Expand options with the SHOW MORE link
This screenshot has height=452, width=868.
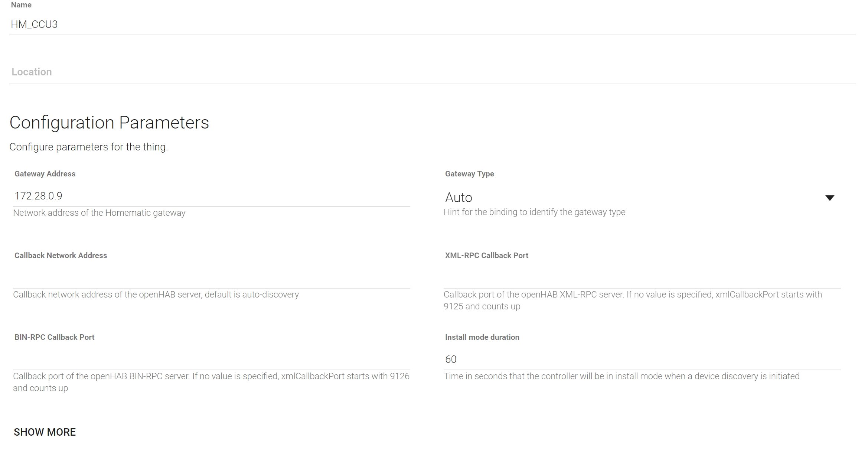tap(45, 432)
